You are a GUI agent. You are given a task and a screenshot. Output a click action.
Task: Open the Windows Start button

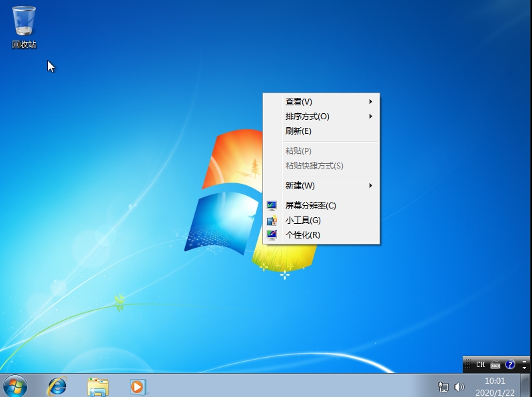[x=15, y=386]
